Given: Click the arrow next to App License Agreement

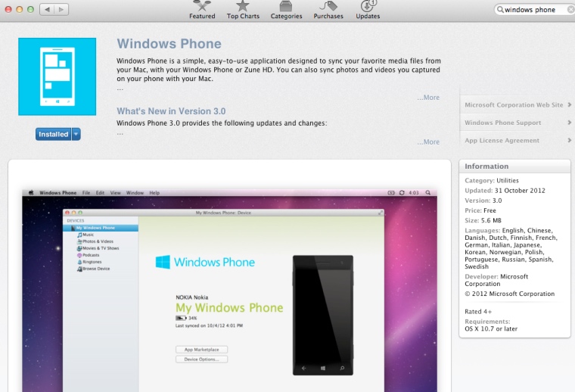Looking at the screenshot, I should tap(570, 140).
